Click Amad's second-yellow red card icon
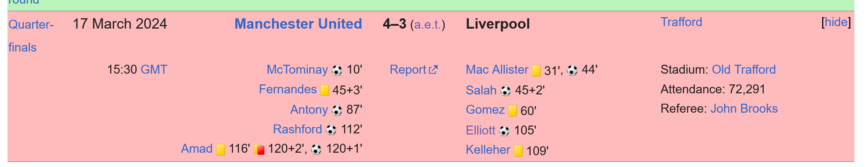Image resolution: width=868 pixels, height=167 pixels. coord(259,149)
